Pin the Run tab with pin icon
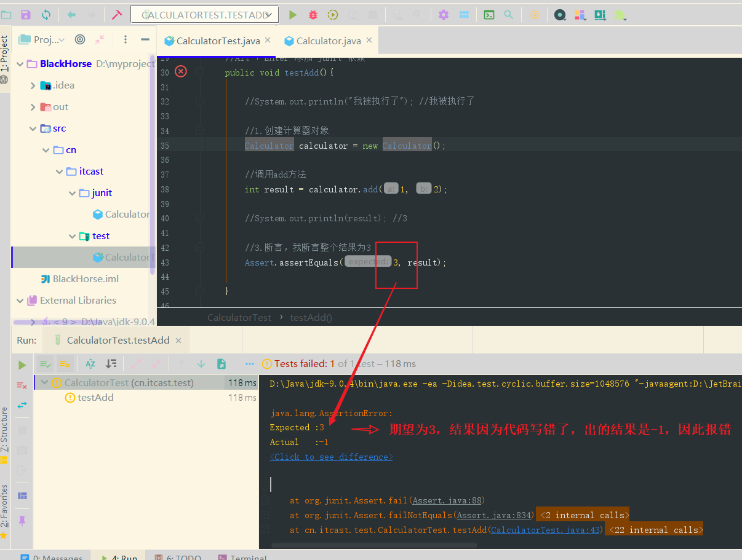The image size is (742, 560). (22, 521)
